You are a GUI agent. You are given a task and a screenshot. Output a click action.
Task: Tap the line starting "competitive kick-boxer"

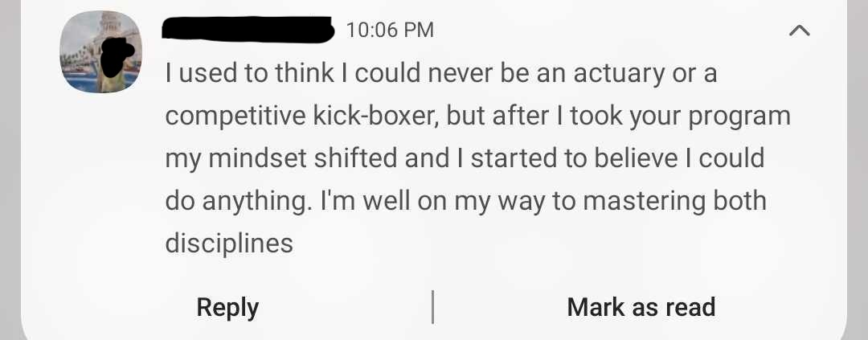(x=477, y=117)
